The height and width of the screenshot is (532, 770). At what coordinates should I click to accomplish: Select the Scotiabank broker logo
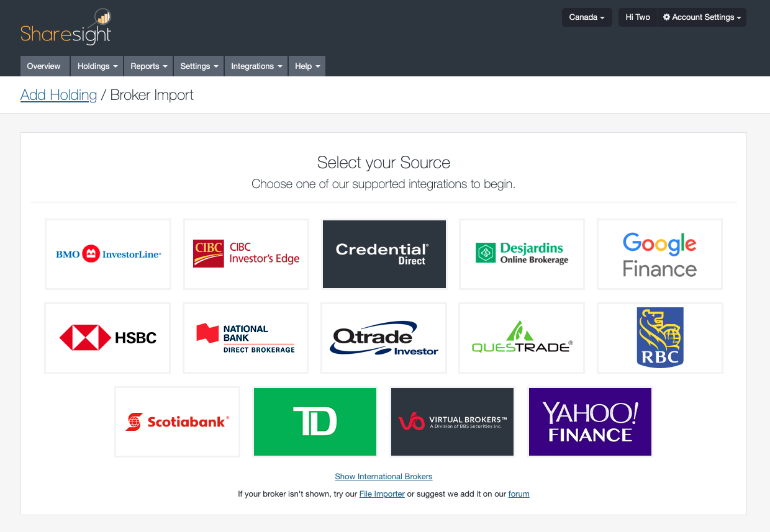click(x=178, y=422)
